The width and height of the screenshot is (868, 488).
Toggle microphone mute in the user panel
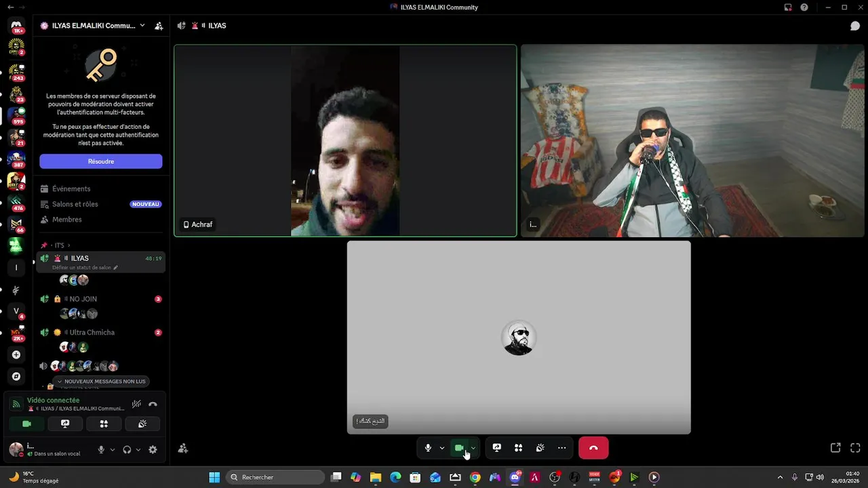point(101,449)
